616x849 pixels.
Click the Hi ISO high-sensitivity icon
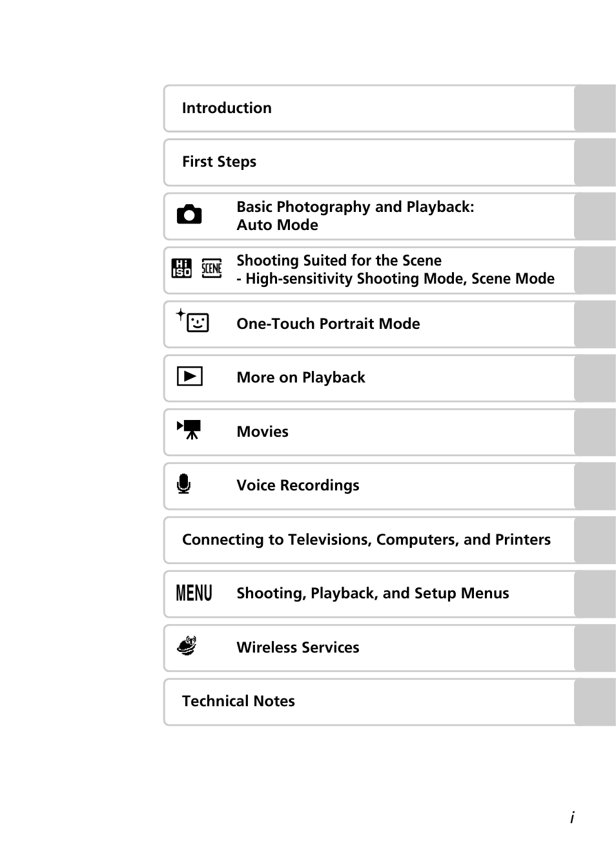(x=181, y=268)
